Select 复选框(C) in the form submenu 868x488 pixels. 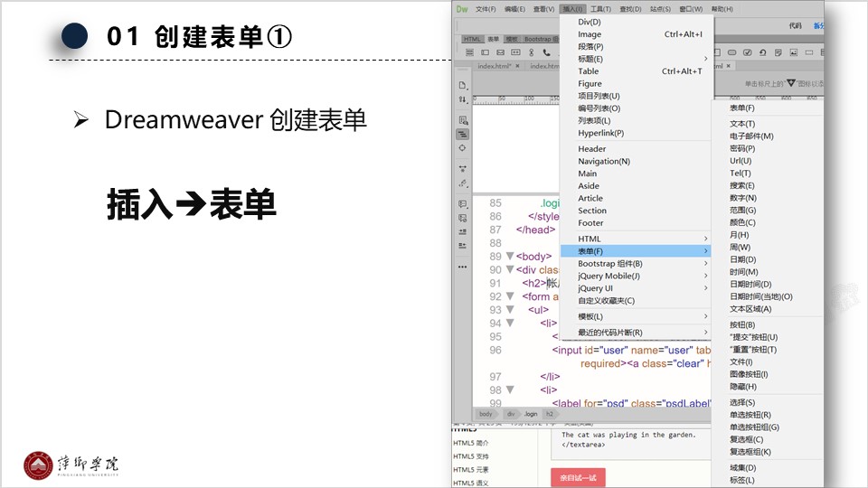(x=768, y=439)
